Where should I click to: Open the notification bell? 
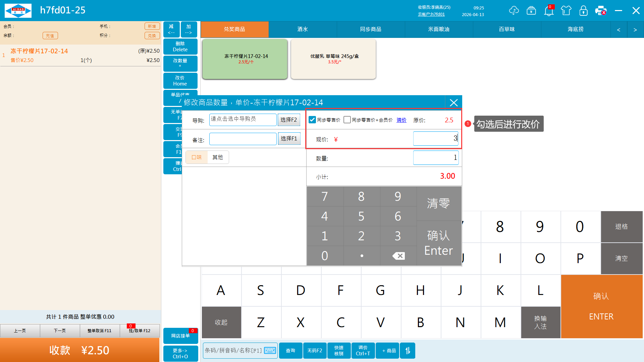(x=549, y=11)
